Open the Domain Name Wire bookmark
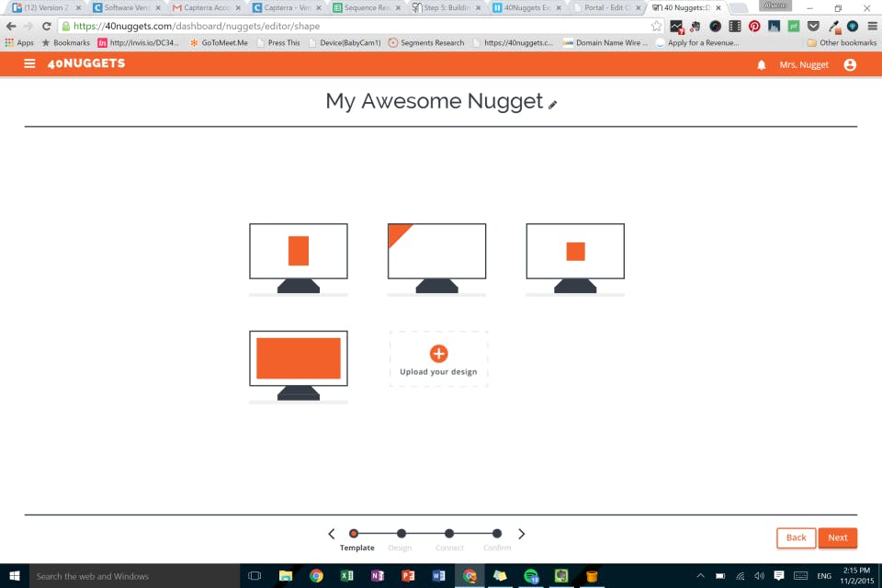This screenshot has width=882, height=588. pos(605,43)
